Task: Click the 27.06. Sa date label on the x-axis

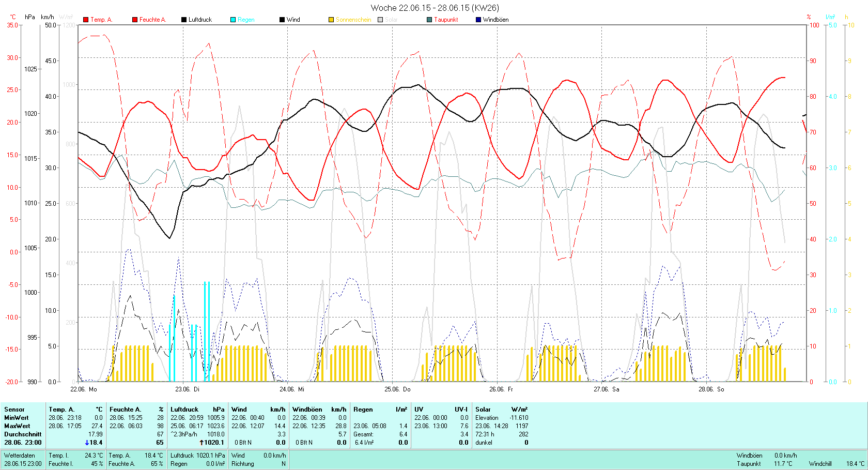Action: [x=607, y=389]
